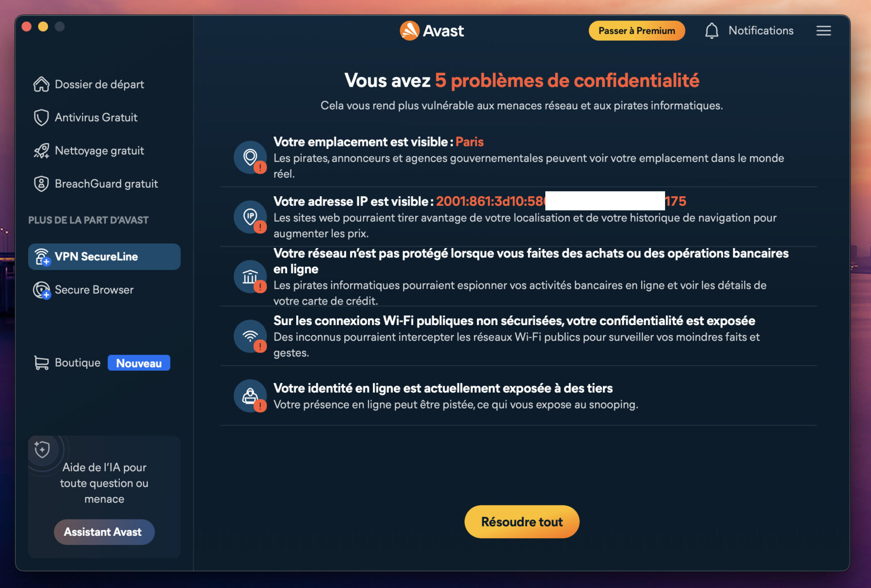Click the visible location Paris text
871x588 pixels.
(x=470, y=142)
